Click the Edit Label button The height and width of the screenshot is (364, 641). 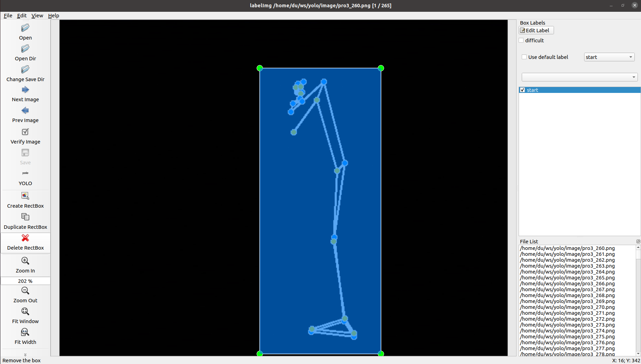pyautogui.click(x=536, y=31)
